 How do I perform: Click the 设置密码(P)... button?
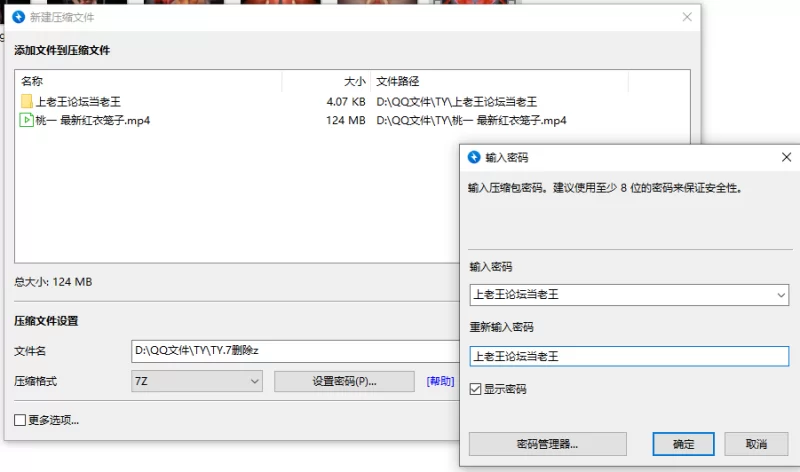pos(344,381)
